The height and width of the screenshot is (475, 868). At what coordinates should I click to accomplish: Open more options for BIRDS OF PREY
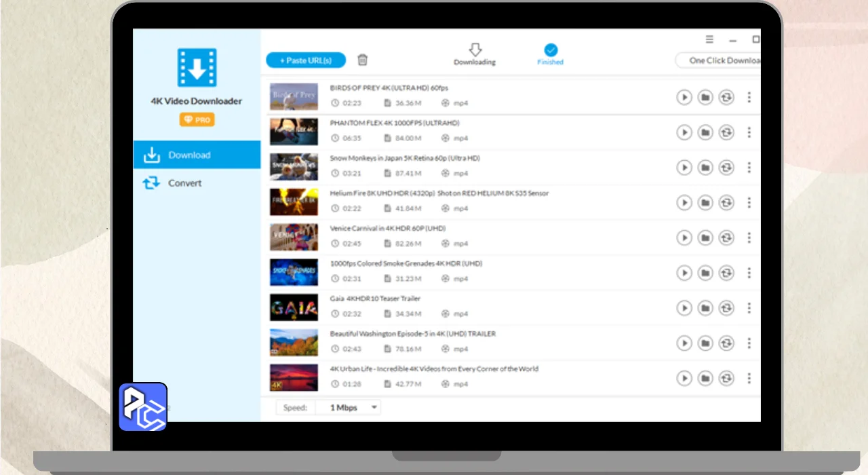point(749,97)
